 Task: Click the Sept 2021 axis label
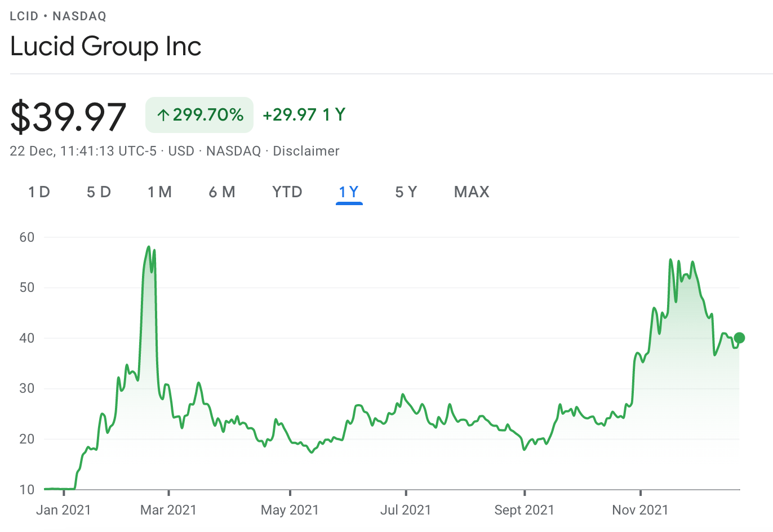[525, 510]
